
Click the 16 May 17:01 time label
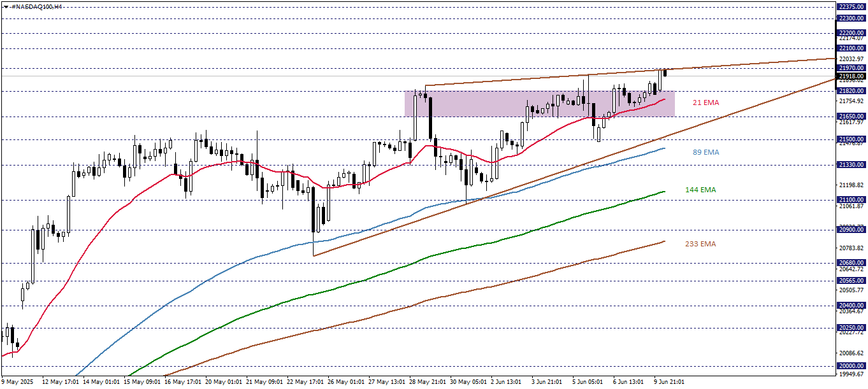tap(183, 383)
